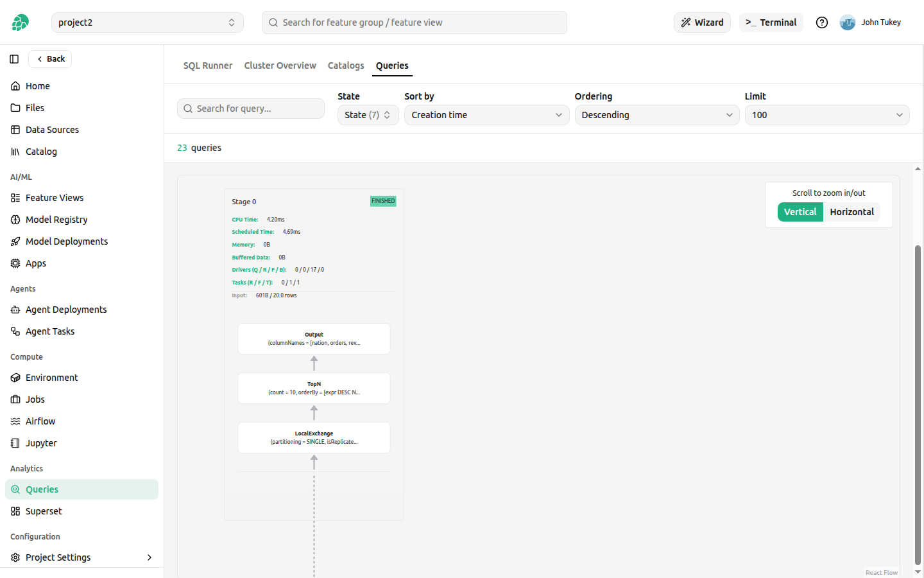The width and height of the screenshot is (924, 578).
Task: Click the Files folder icon
Action: [x=15, y=108]
